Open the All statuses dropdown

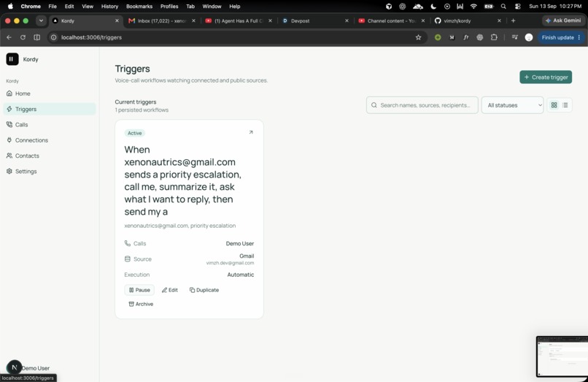click(x=512, y=105)
